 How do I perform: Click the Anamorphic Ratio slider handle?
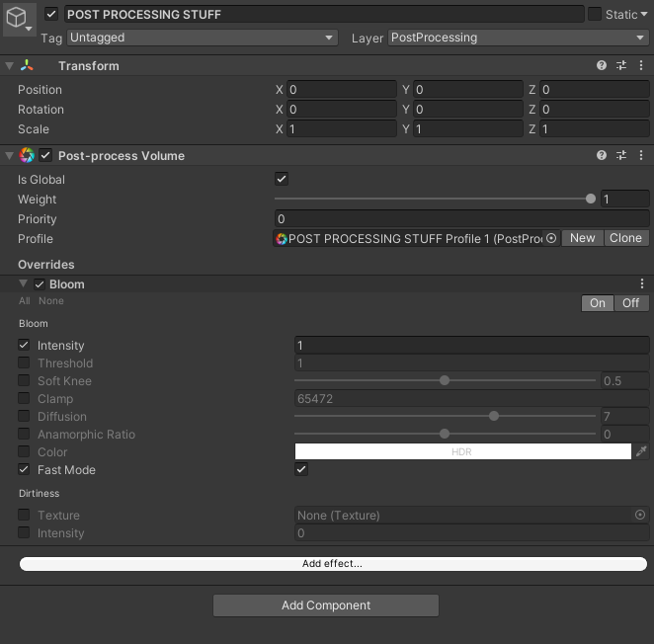[445, 434]
